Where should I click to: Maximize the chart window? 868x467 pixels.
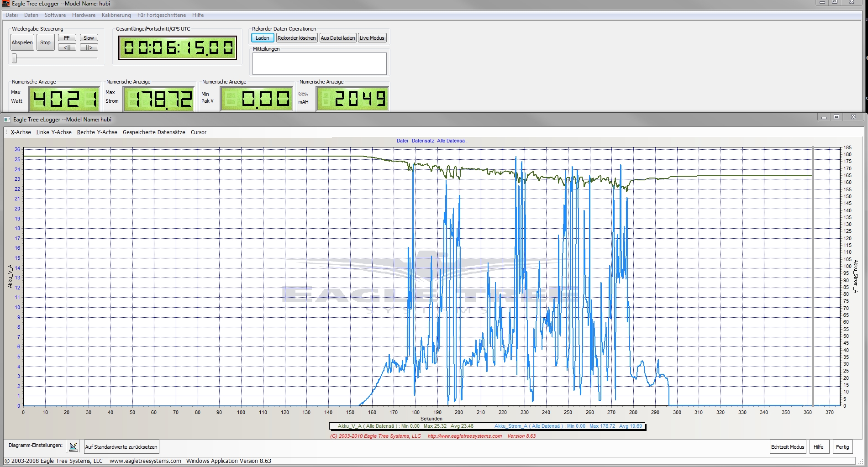click(836, 117)
